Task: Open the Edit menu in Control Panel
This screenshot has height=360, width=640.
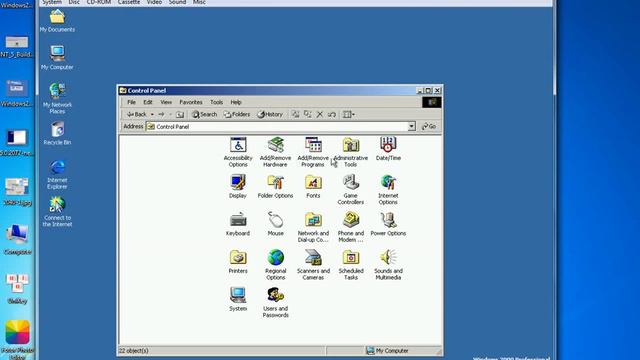Action: click(148, 102)
